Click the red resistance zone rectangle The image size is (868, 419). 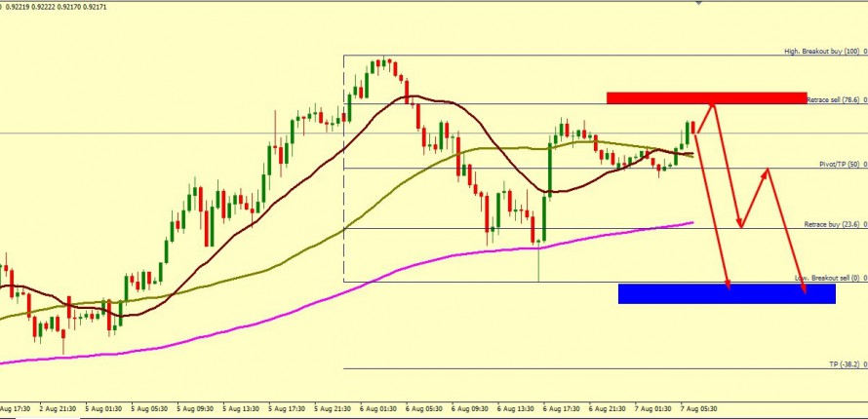click(706, 97)
